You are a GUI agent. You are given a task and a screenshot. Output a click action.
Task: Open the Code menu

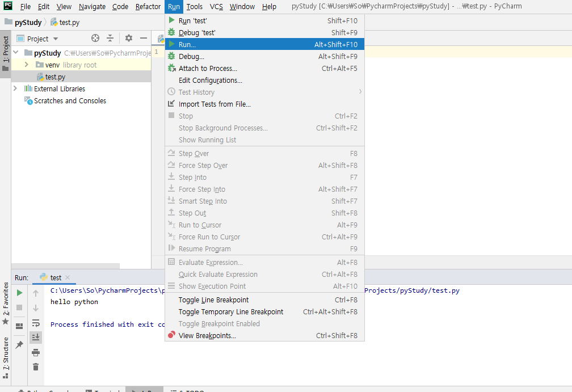pos(120,7)
